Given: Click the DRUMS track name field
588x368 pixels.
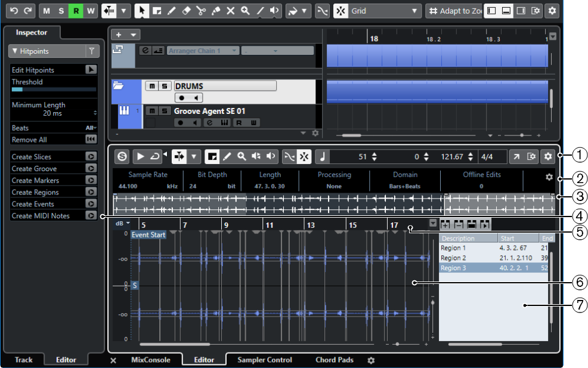Looking at the screenshot, I should point(225,86).
